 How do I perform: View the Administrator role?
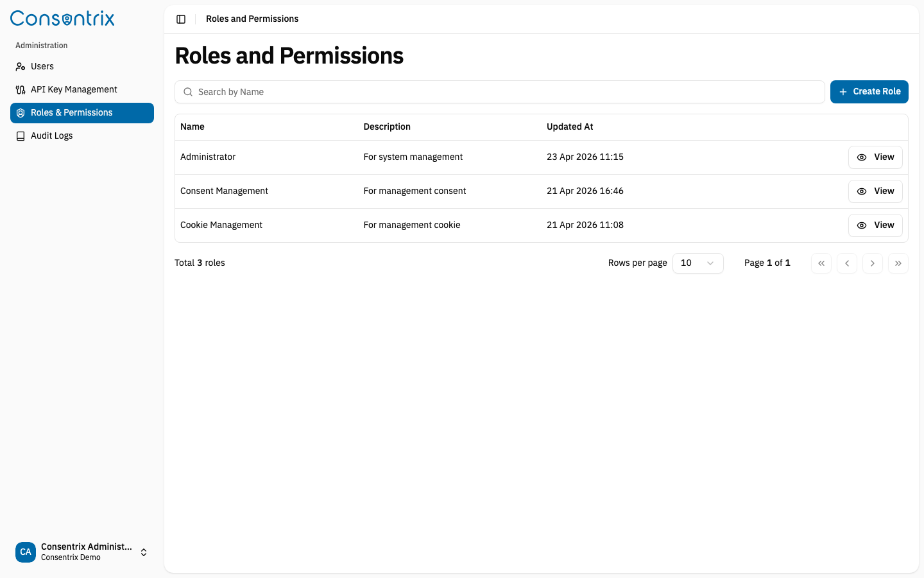click(875, 157)
